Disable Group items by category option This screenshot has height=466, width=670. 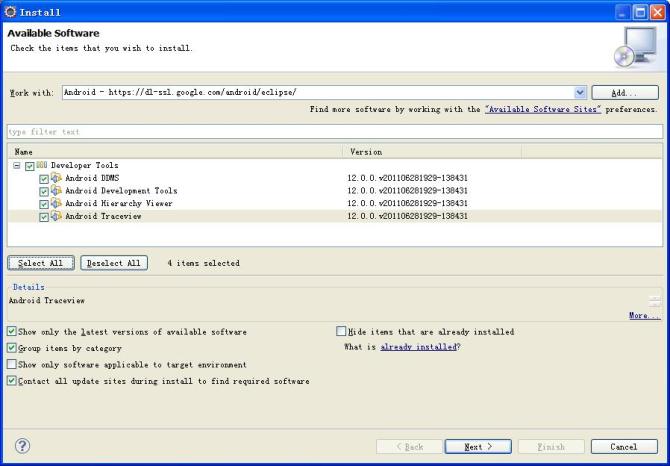coord(12,348)
